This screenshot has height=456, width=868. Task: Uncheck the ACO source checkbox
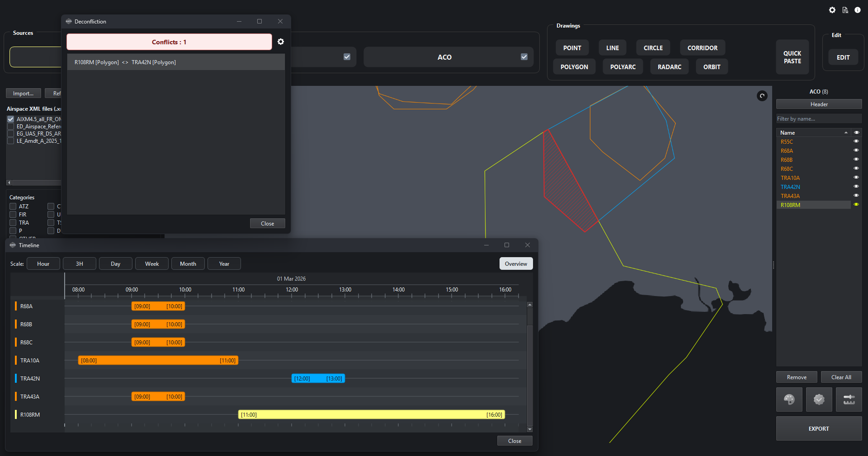click(x=524, y=57)
